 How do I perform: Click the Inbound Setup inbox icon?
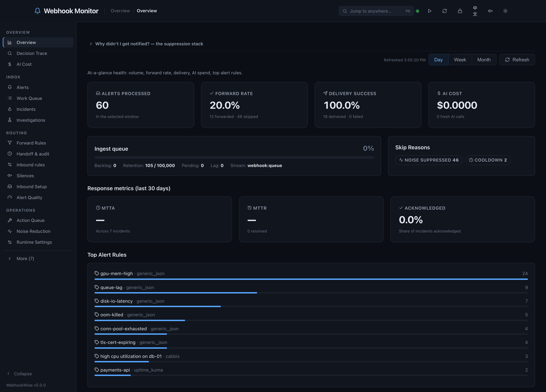point(10,186)
